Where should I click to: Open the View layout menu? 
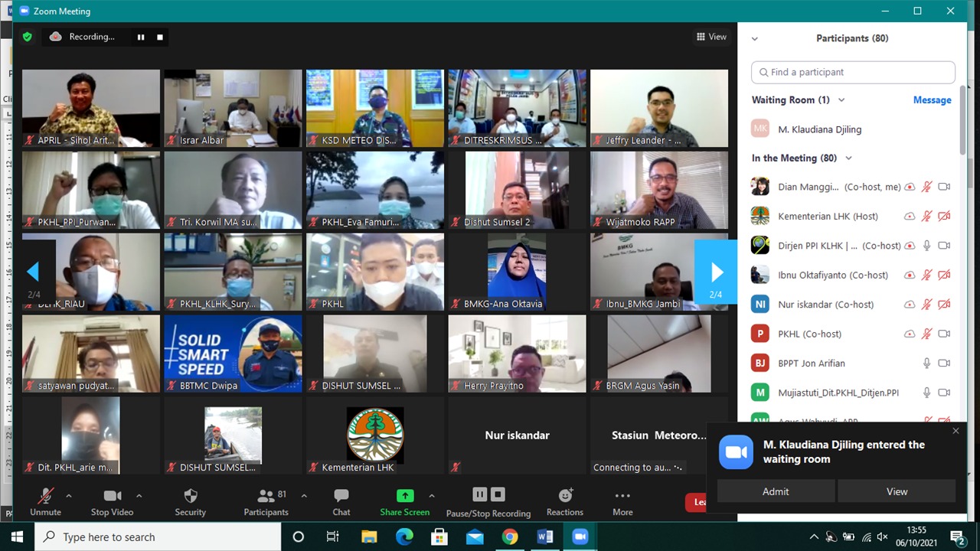[711, 37]
